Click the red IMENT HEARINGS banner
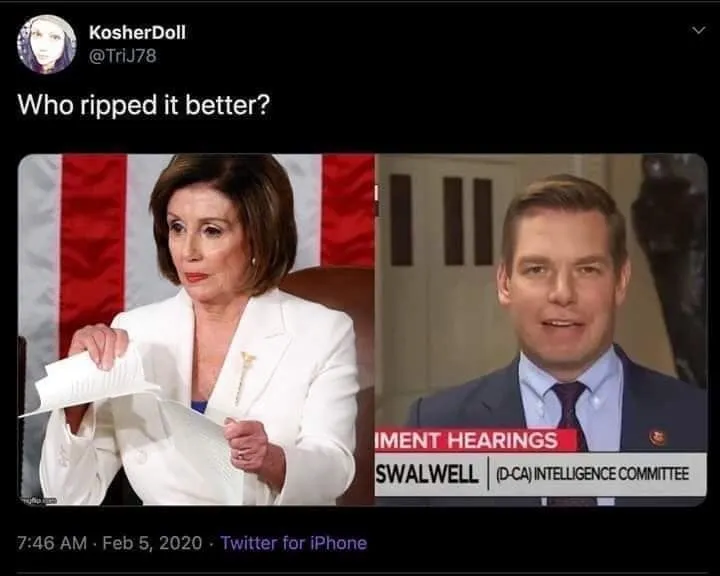 click(x=476, y=440)
